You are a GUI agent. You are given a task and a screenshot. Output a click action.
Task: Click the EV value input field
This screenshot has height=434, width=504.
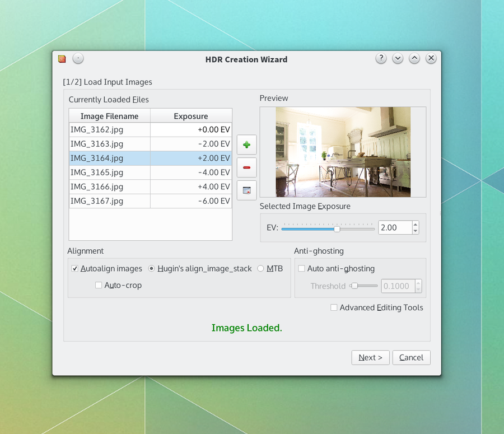tap(395, 227)
